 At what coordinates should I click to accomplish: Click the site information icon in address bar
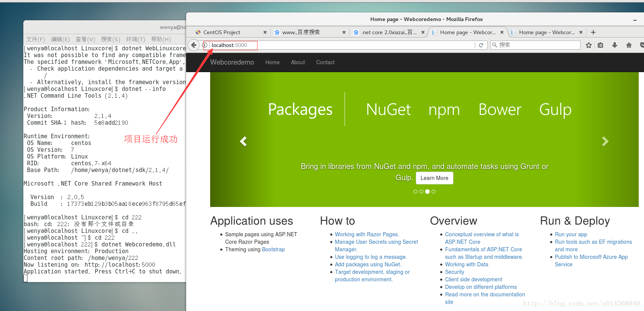(205, 45)
